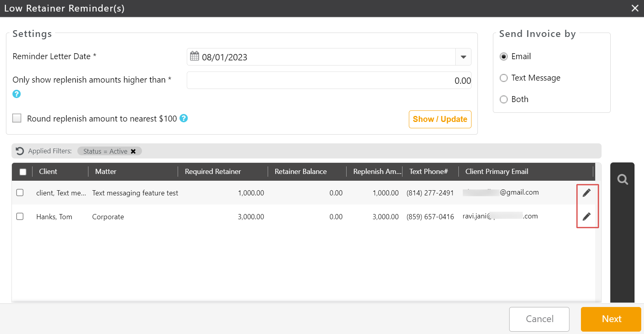The height and width of the screenshot is (334, 644).
Task: Tick the select-all checkbox in table header
Action: (23, 172)
